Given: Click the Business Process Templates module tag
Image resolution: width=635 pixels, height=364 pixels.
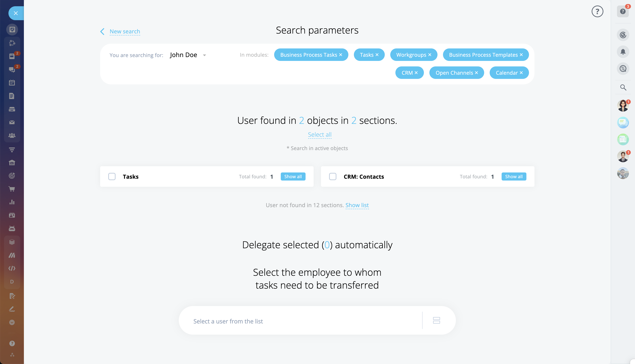Looking at the screenshot, I should tap(483, 55).
